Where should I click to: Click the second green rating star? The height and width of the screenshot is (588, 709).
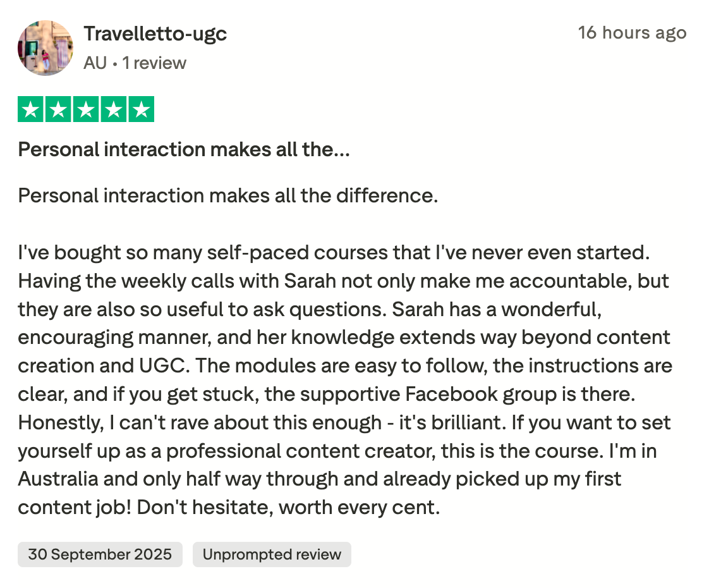click(x=58, y=109)
